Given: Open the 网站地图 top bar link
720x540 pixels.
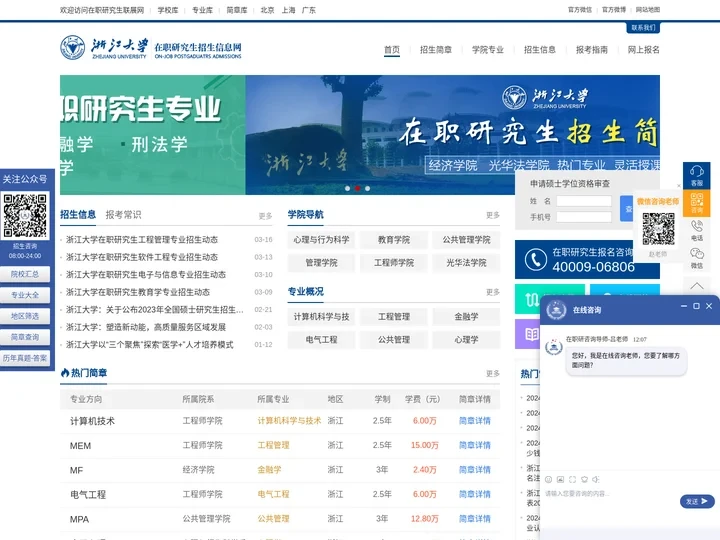Looking at the screenshot, I should tap(647, 10).
